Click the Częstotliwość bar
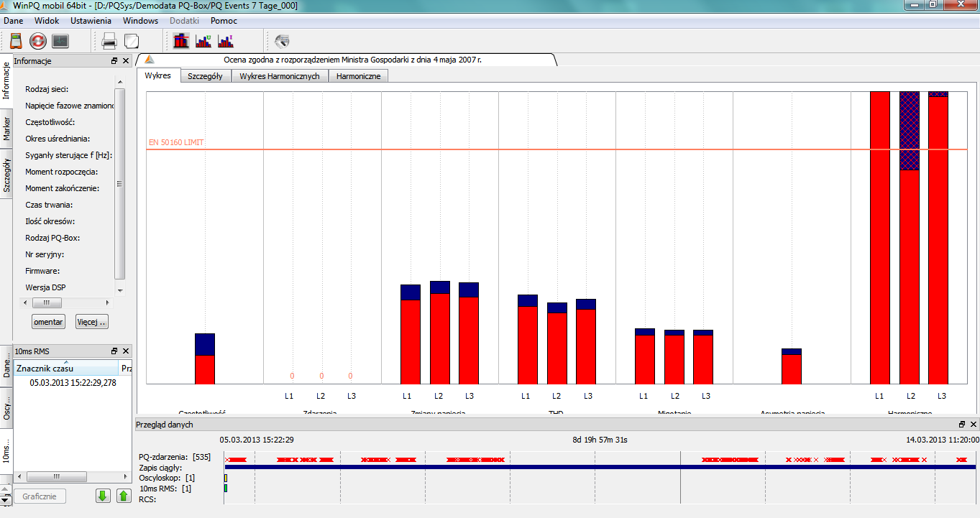Image resolution: width=980 pixels, height=518 pixels. pyautogui.click(x=205, y=359)
